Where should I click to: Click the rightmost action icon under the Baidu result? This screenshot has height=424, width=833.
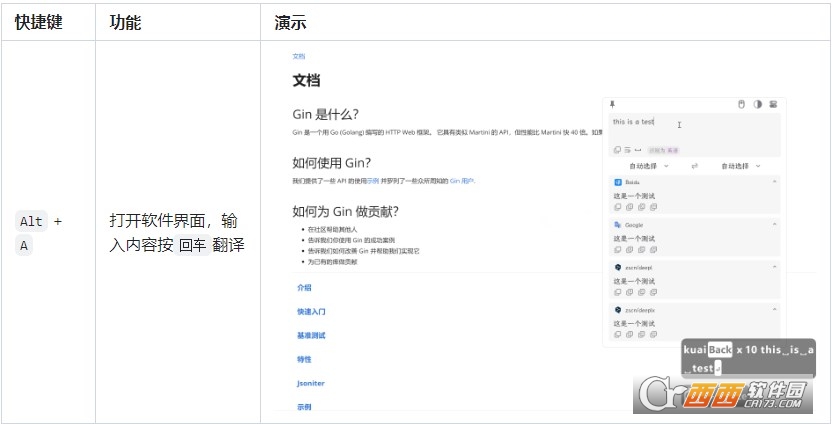point(653,207)
